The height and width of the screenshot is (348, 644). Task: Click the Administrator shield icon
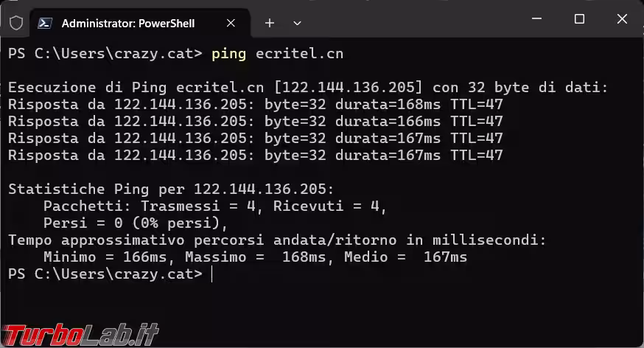[15, 23]
